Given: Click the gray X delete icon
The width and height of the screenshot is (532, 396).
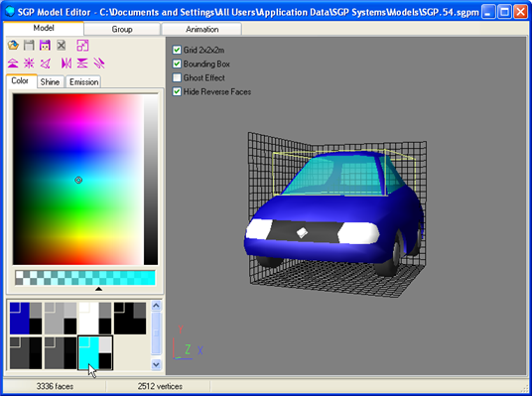Looking at the screenshot, I should pyautogui.click(x=62, y=45).
